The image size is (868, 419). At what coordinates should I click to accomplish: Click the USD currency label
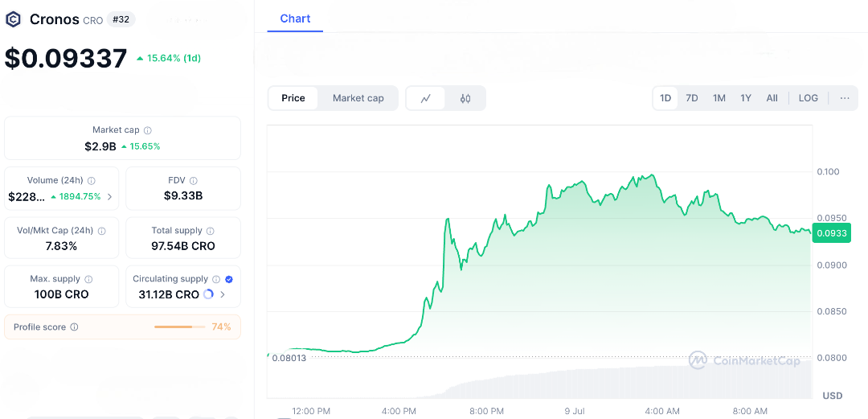click(833, 396)
